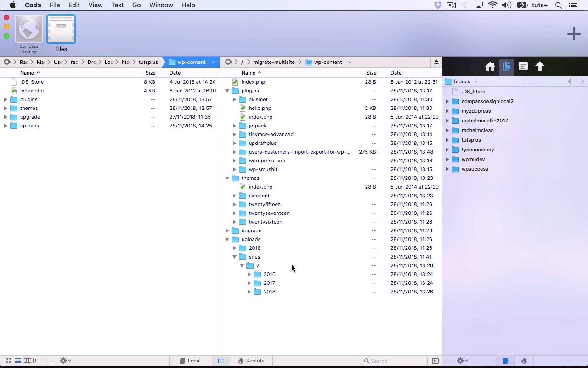Click the file Search field

tap(395, 361)
